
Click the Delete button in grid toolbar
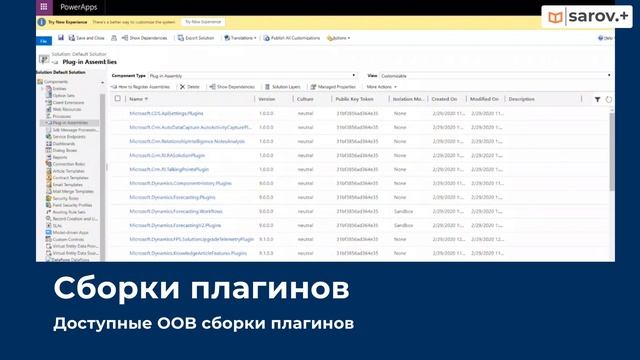[189, 87]
